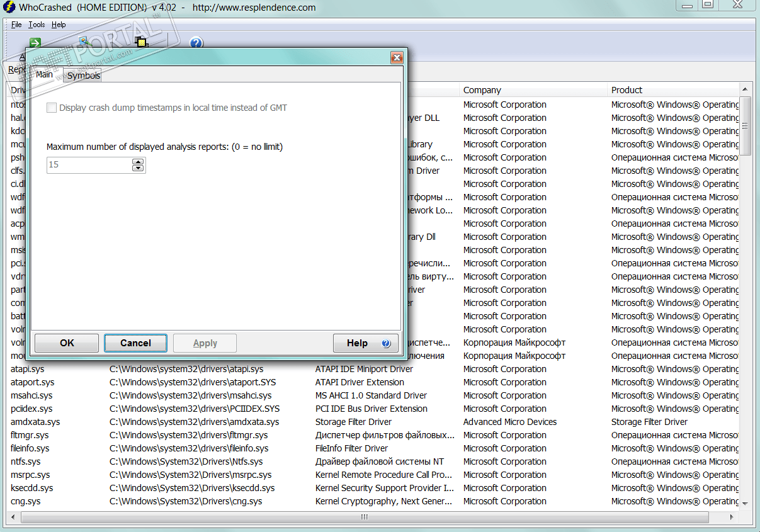Click the path C:\Windows\System32\Drivers\Ntfs.sys
The height and width of the screenshot is (532, 760).
186,461
